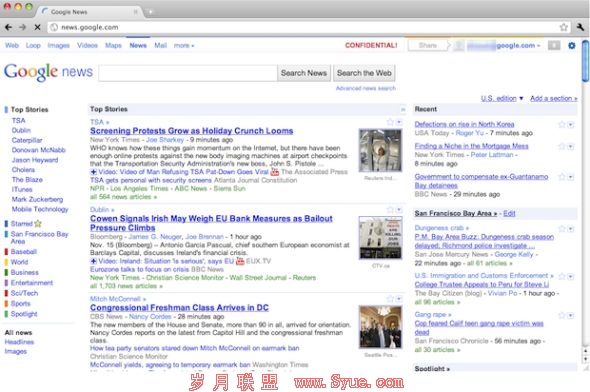Click the news search input field
This screenshot has width=590, height=392.
[x=188, y=73]
